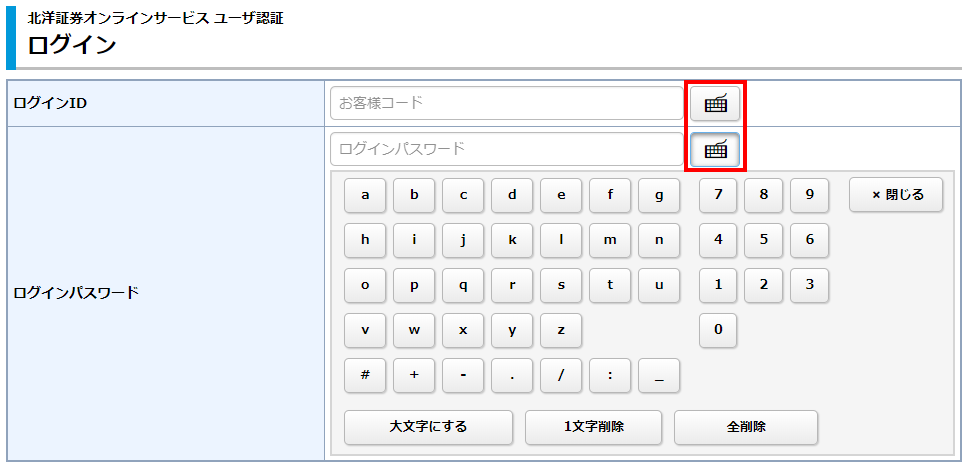The image size is (970, 469).
Task: Open software keyboard for login ID field
Action: (715, 103)
